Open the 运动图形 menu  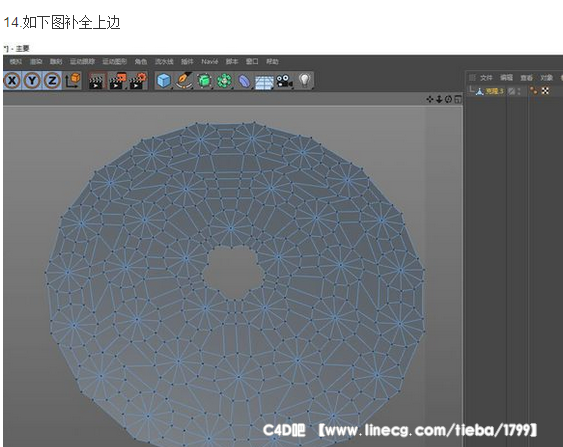click(115, 62)
